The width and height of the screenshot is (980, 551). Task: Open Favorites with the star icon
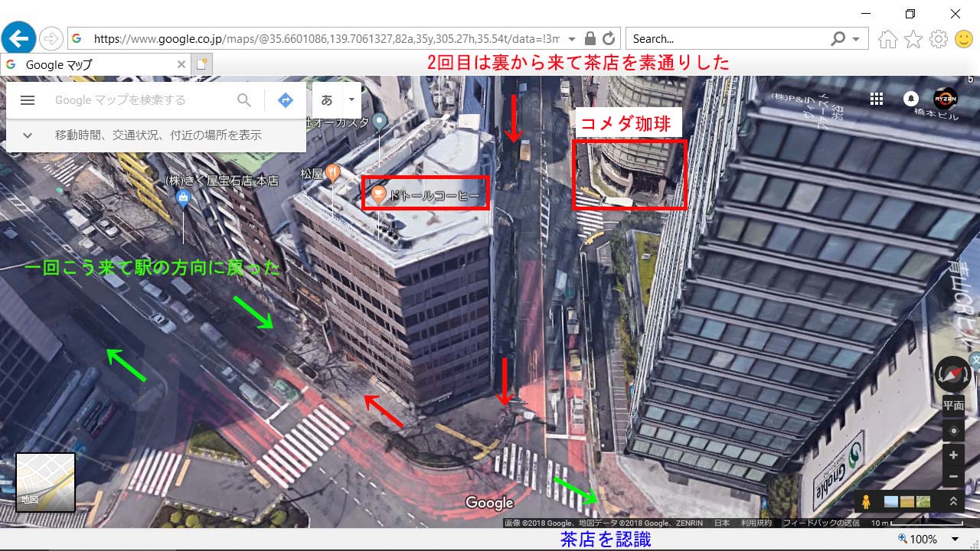(x=913, y=38)
